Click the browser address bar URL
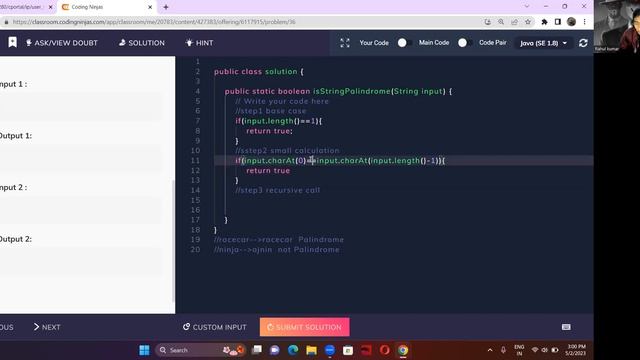 154,22
